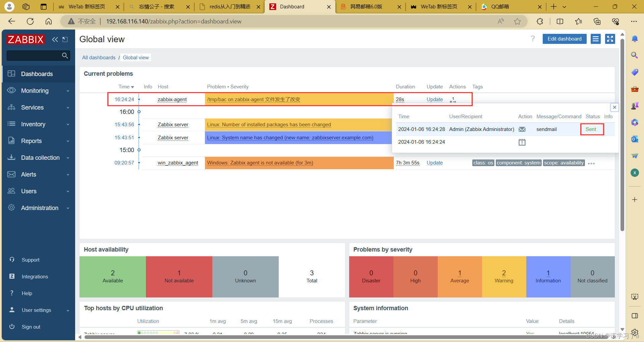Open the Integrations link
644x342 pixels.
35,277
